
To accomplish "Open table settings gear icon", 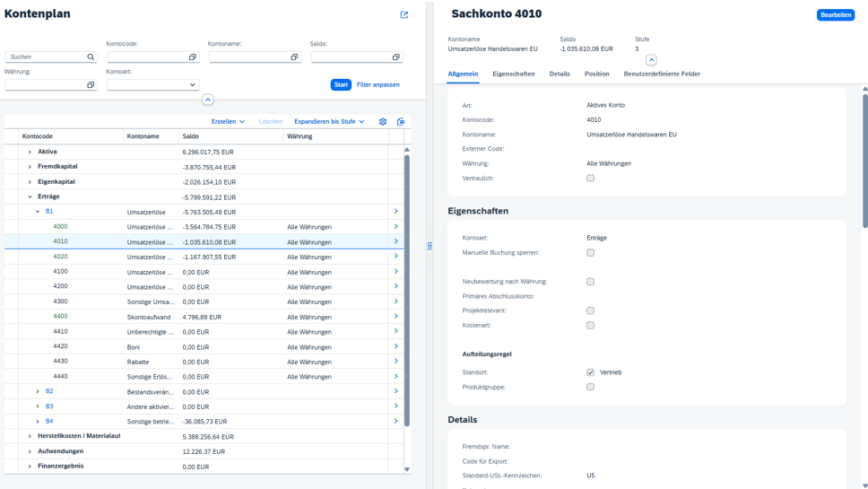I will [383, 121].
